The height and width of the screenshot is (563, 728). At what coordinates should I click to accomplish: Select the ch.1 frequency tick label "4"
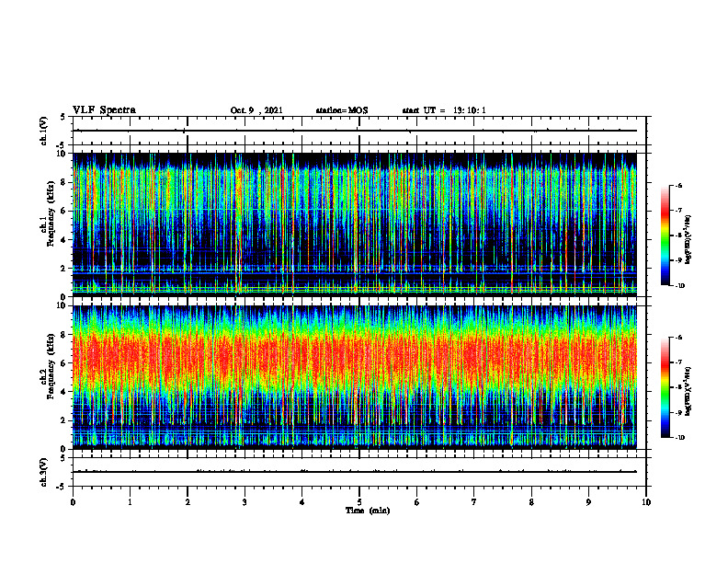(x=64, y=240)
